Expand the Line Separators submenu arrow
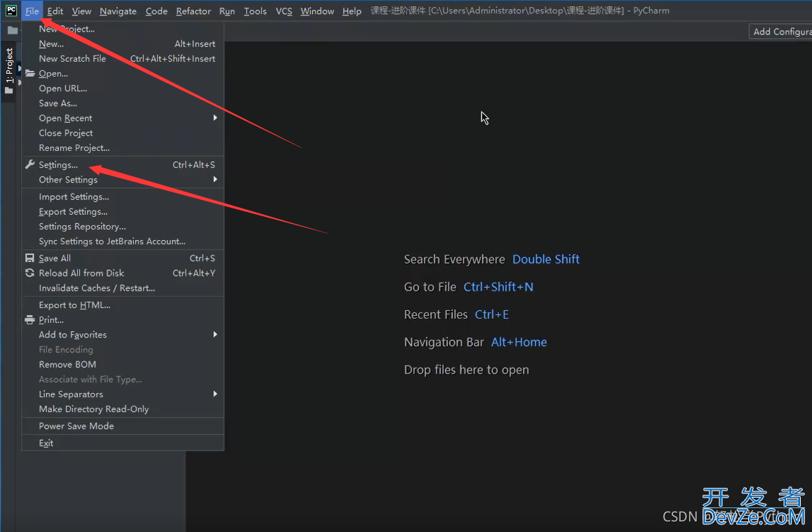The image size is (812, 532). [215, 394]
